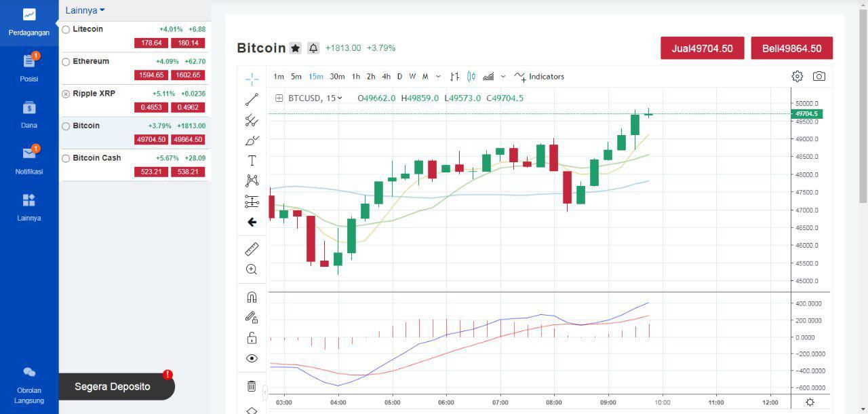Image resolution: width=868 pixels, height=414 pixels.
Task: Click the Beli49864.50 buy button
Action: (792, 48)
